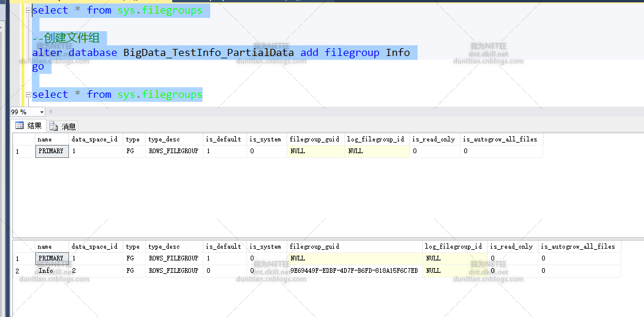Viewport: 644px width, 317px height.
Task: Select PRIMARY cell in first result grid
Action: tap(52, 151)
